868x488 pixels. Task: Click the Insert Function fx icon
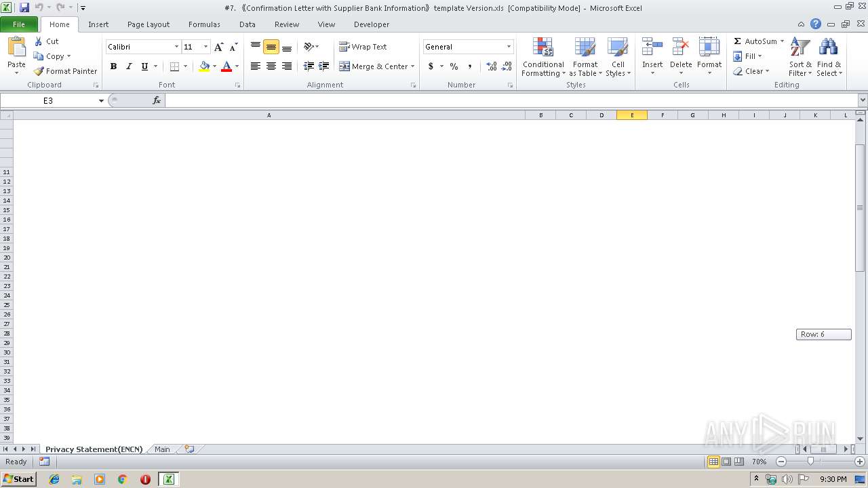pyautogui.click(x=157, y=100)
